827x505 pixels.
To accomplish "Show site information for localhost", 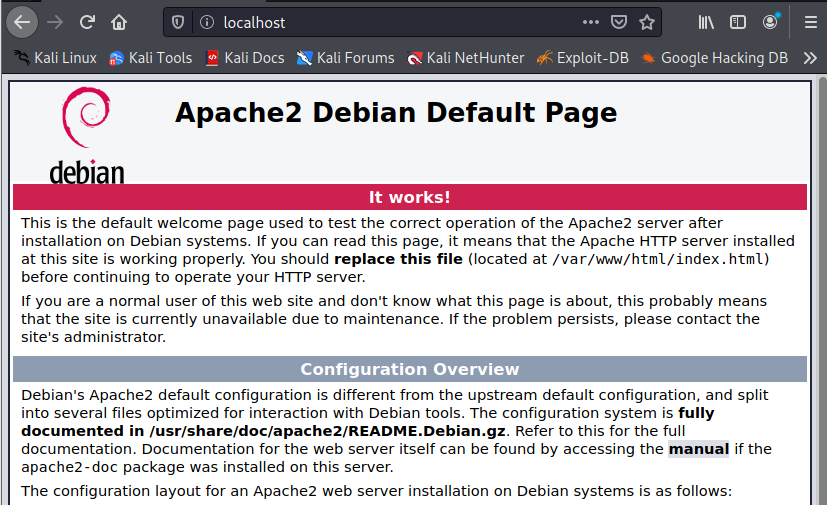I will pos(207,22).
